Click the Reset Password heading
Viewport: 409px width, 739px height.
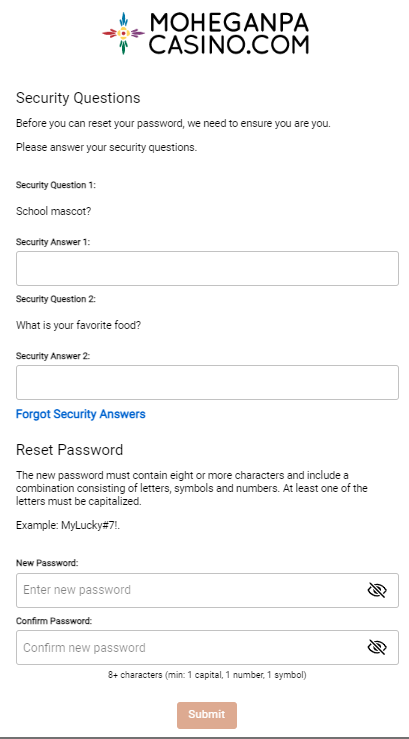(69, 450)
